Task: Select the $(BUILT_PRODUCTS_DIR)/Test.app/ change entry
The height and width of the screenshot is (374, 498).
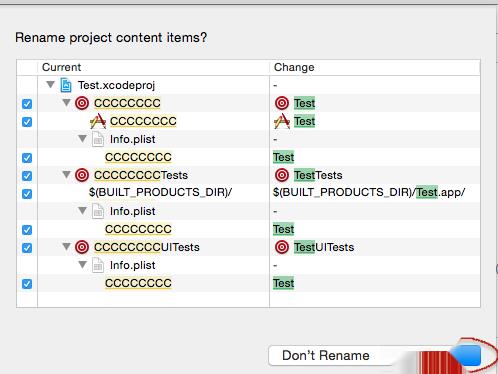Action: click(x=369, y=192)
